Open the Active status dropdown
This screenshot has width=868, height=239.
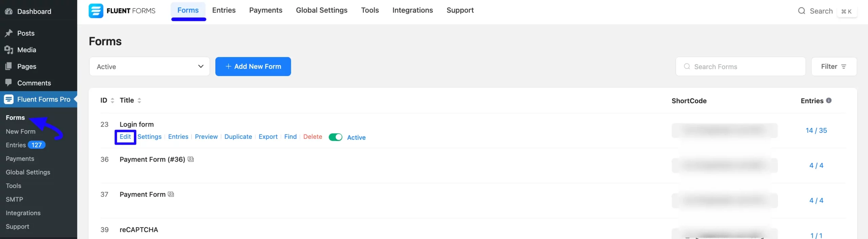[x=149, y=67]
